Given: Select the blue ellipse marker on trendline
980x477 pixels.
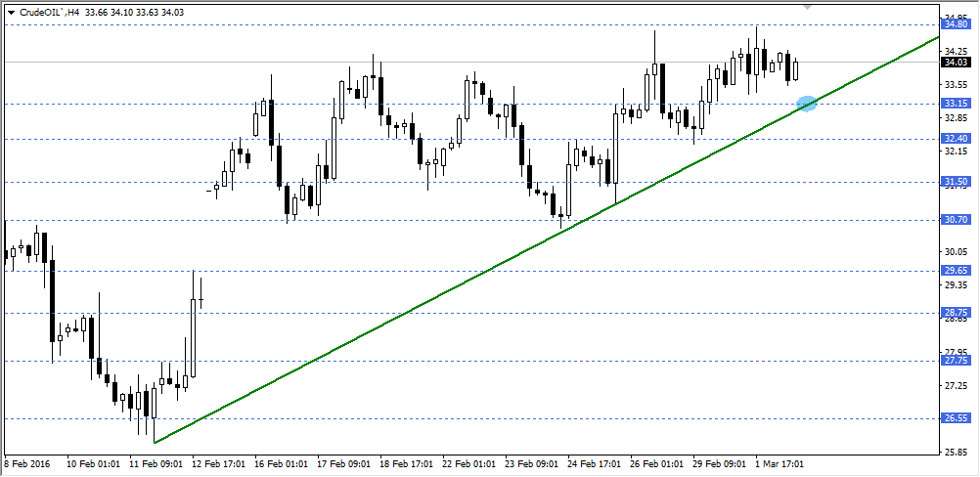Looking at the screenshot, I should [807, 103].
